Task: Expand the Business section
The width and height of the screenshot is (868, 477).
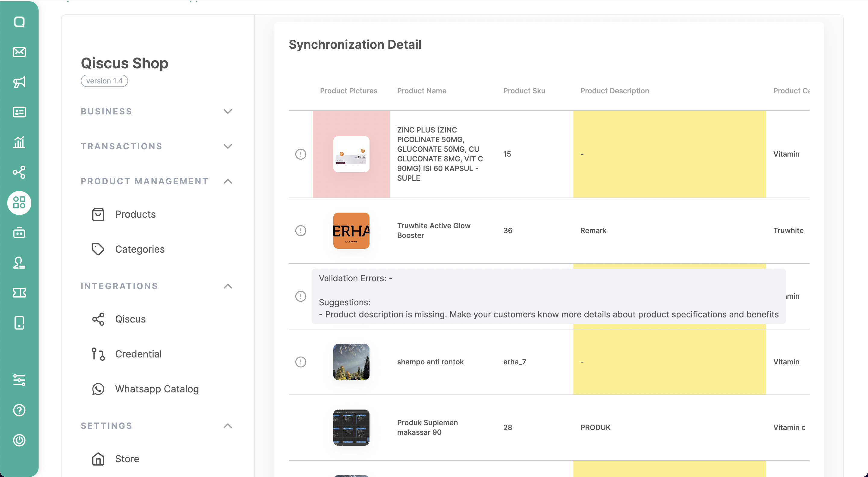Action: pos(228,111)
